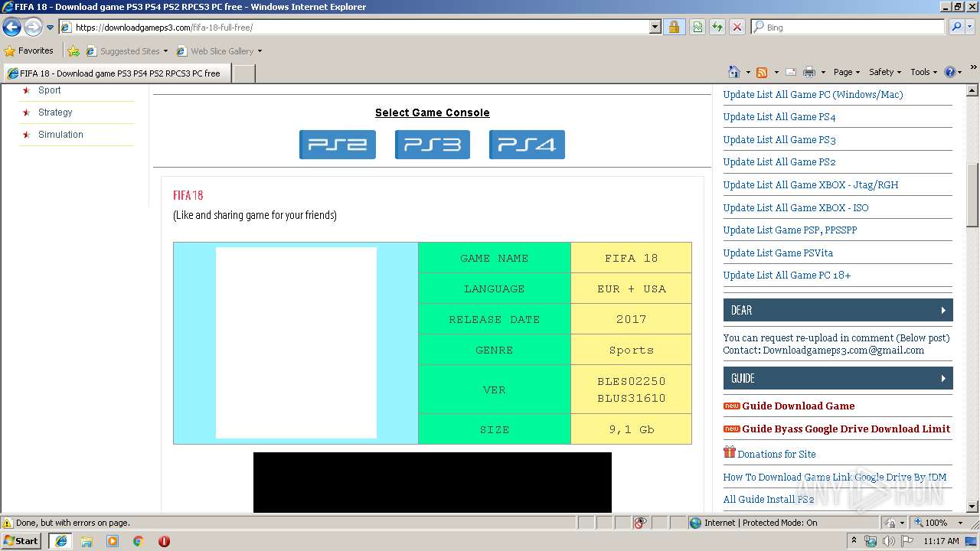The height and width of the screenshot is (551, 980).
Task: Click the page vertical scrollbar thumb
Action: click(x=972, y=195)
